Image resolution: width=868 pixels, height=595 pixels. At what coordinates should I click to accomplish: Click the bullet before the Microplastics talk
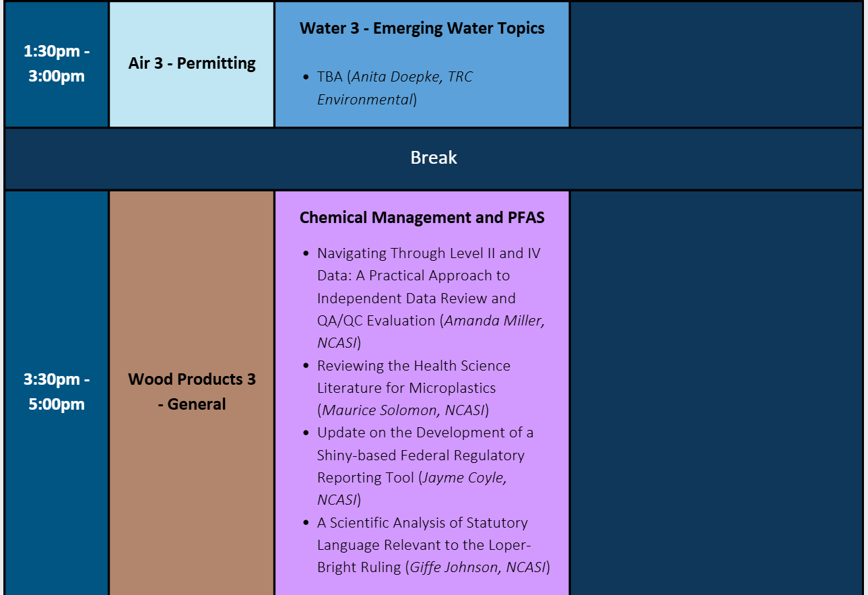pos(306,366)
